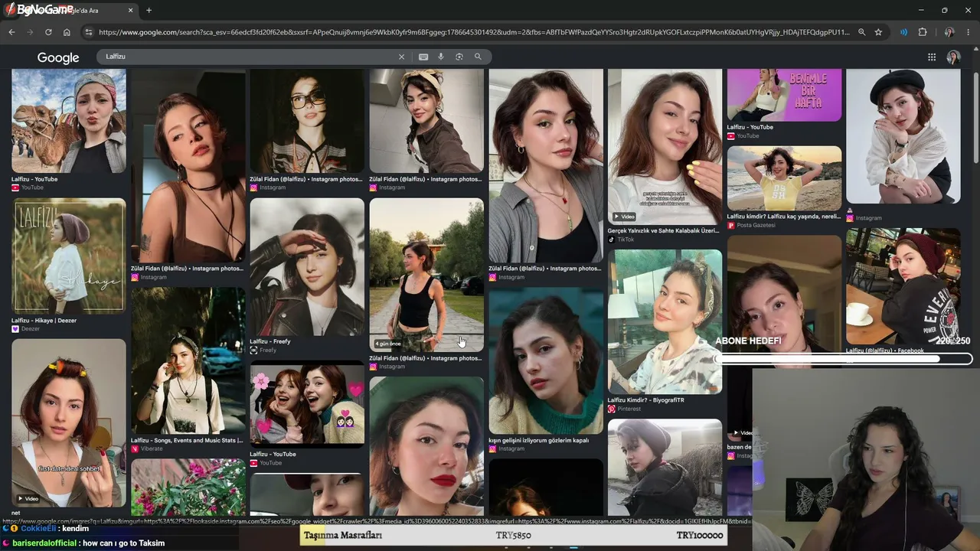This screenshot has height=551, width=980.
Task: Open a new browser tab
Action: coord(149,11)
